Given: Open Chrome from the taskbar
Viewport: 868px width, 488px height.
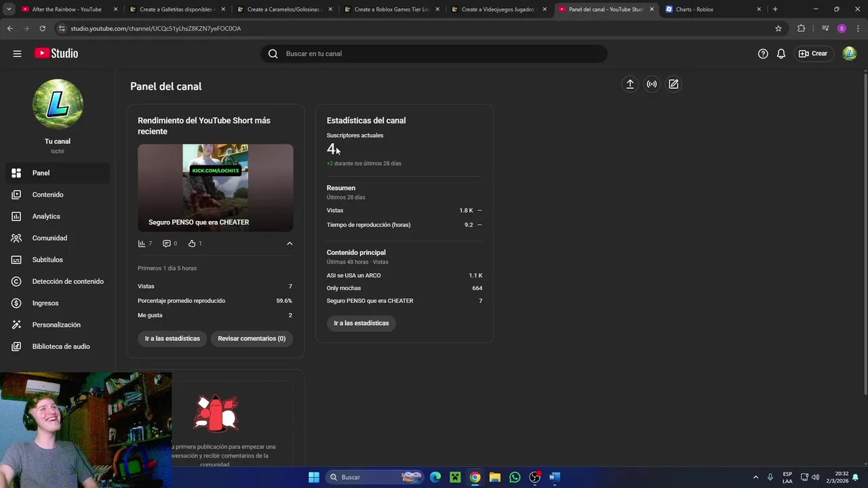Looking at the screenshot, I should point(475,477).
